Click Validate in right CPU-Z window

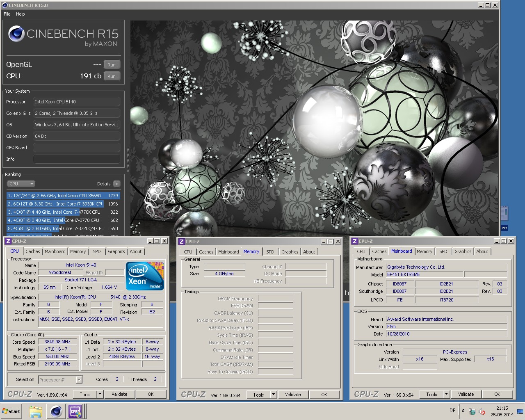466,394
